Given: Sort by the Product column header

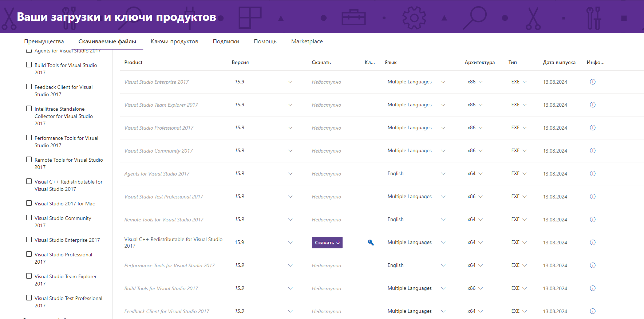Looking at the screenshot, I should (x=133, y=62).
